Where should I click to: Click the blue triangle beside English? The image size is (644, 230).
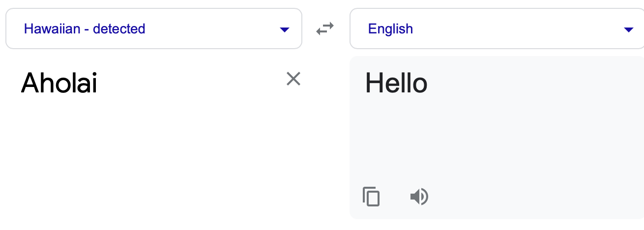coord(628,29)
